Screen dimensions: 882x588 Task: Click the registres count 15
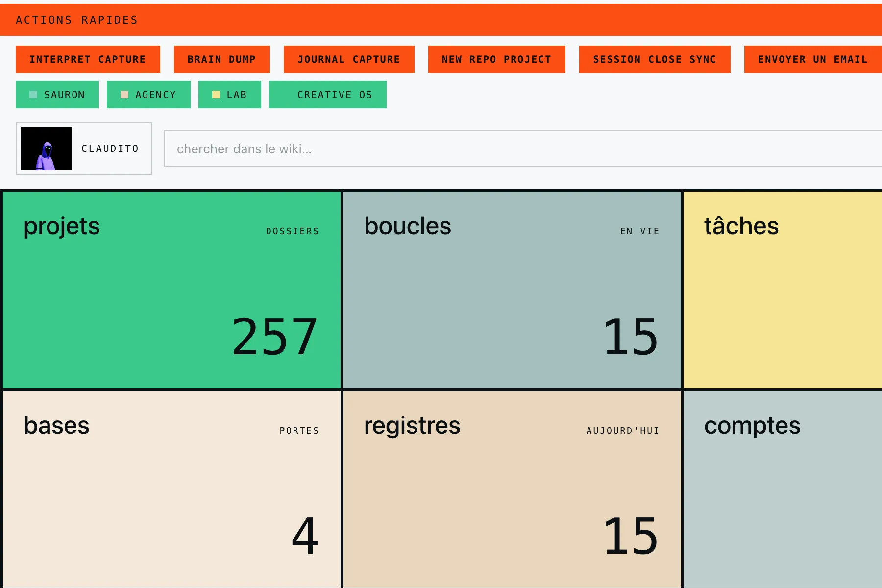(x=631, y=536)
